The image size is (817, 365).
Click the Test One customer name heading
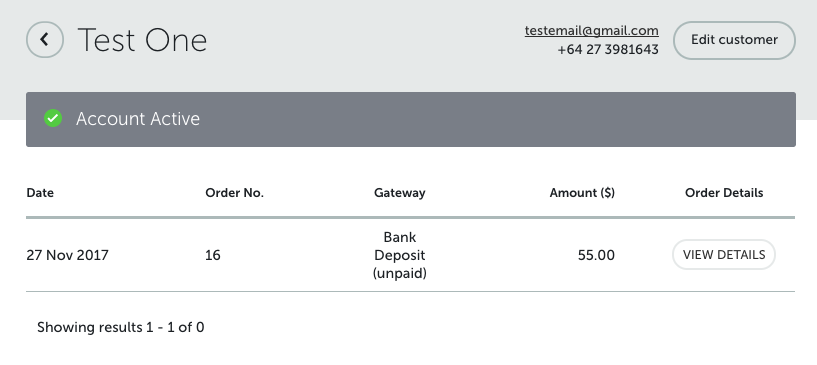(x=142, y=40)
